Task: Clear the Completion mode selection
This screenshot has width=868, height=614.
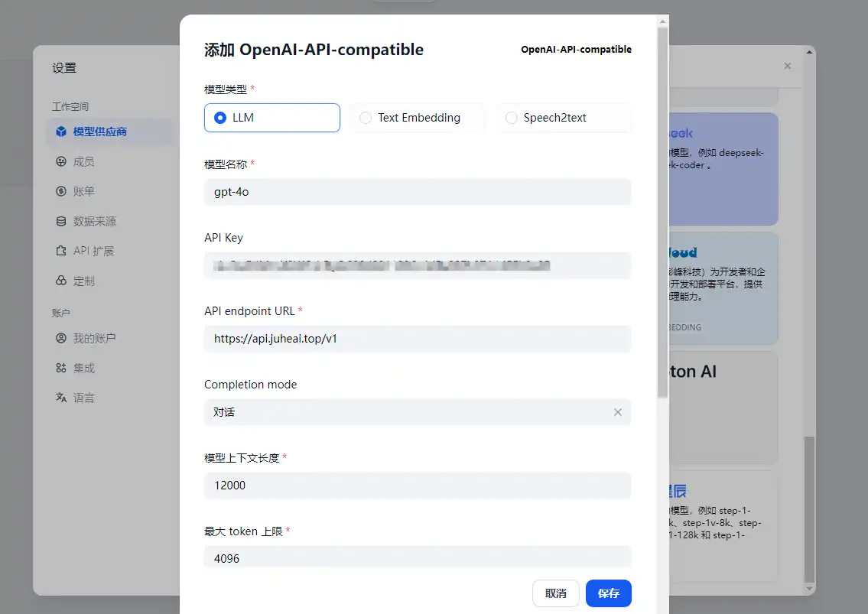Action: [618, 412]
